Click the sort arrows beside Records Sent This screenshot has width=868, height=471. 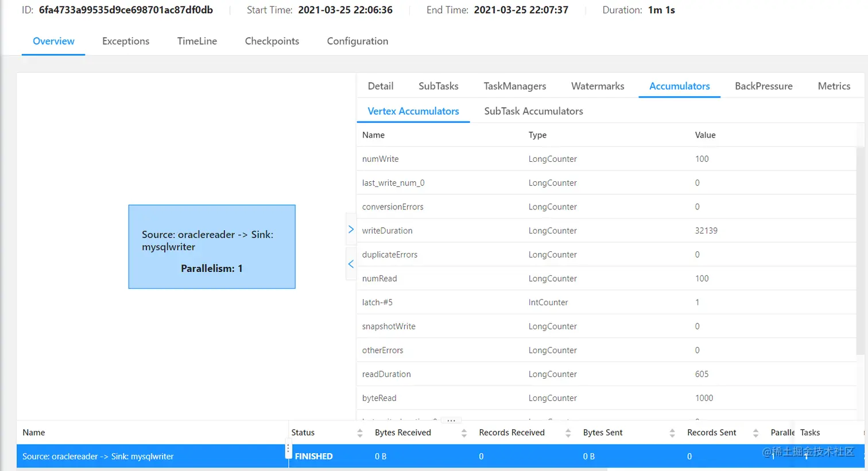click(x=755, y=433)
